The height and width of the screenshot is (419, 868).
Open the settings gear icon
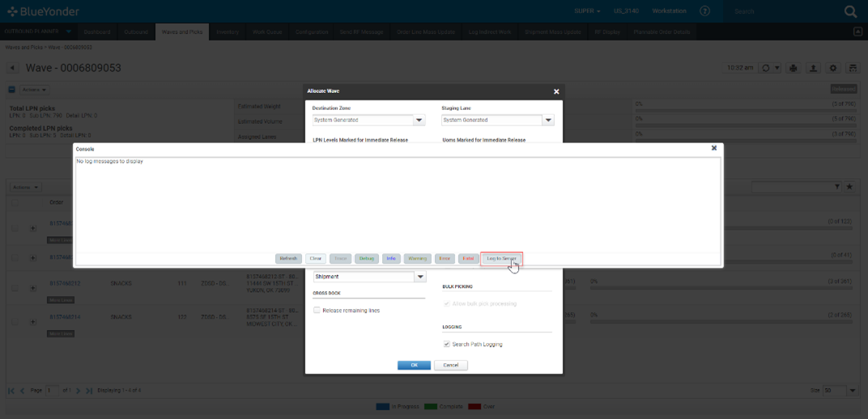pyautogui.click(x=833, y=68)
